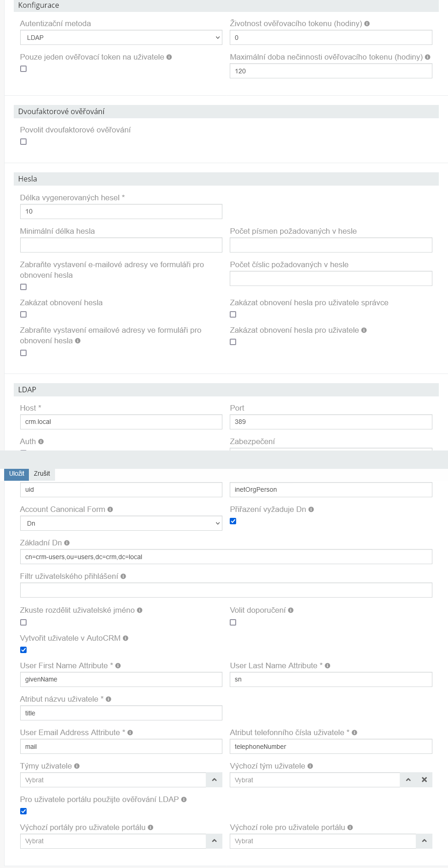
Task: Click info icon beside the Auth label
Action: pos(41,441)
